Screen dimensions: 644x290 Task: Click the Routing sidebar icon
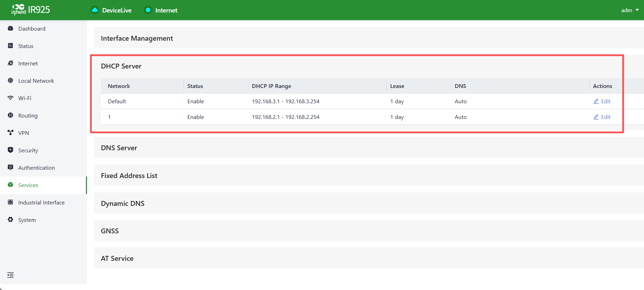point(10,115)
